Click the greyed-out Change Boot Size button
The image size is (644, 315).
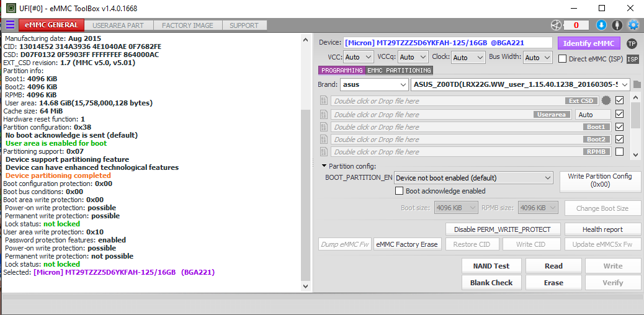(x=602, y=208)
